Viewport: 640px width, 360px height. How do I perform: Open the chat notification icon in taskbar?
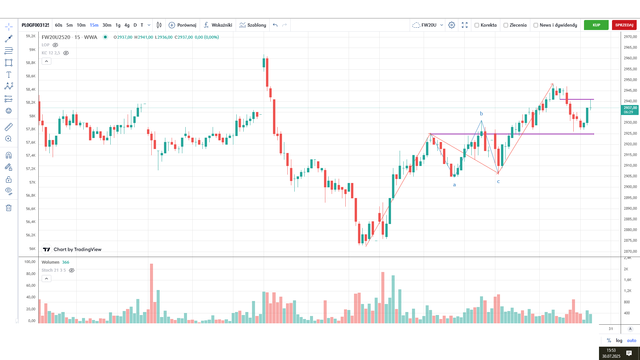[x=629, y=353]
